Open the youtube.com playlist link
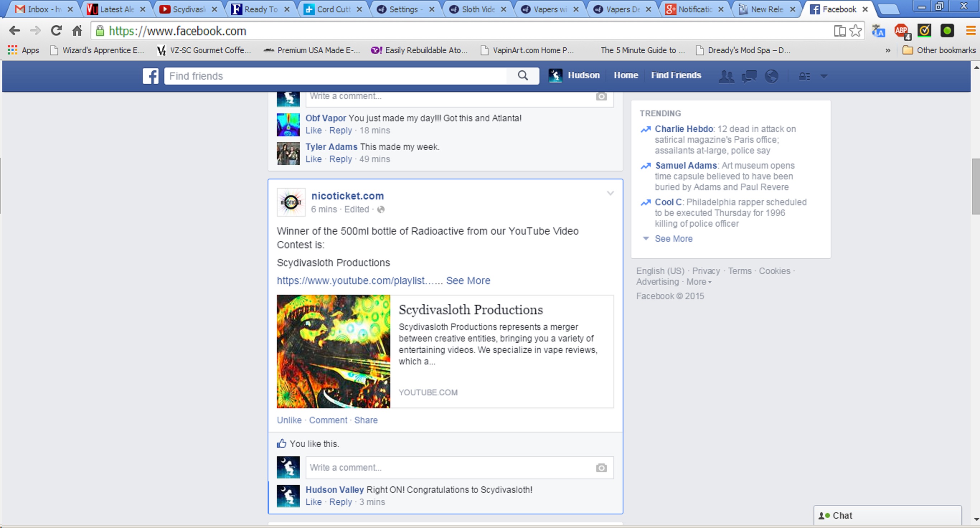The height and width of the screenshot is (528, 980). tap(359, 281)
